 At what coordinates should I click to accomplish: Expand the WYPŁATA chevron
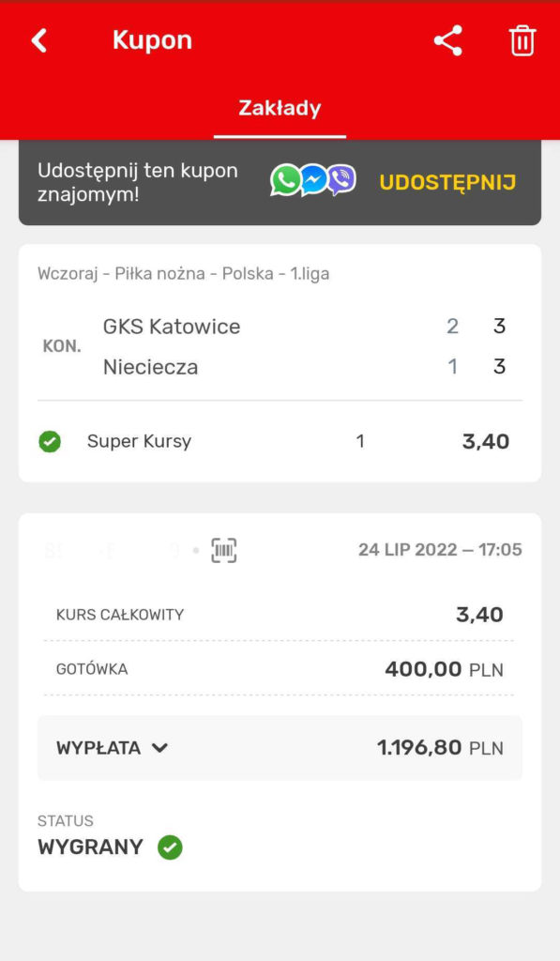pyautogui.click(x=159, y=748)
